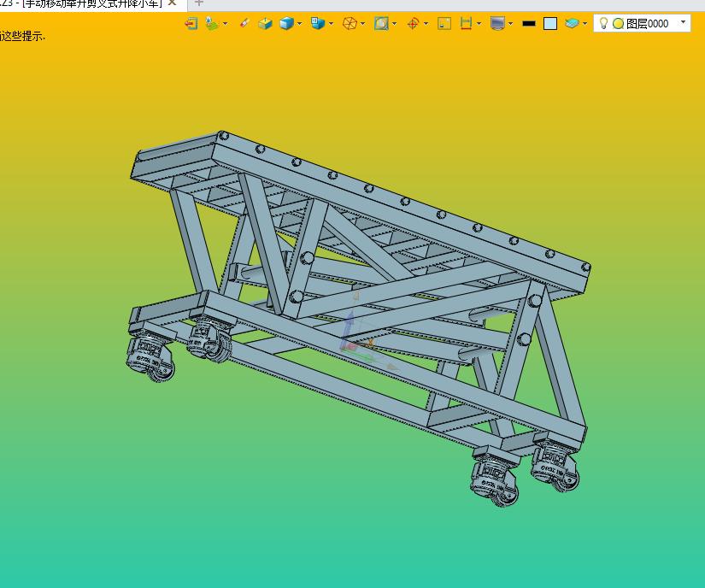The width and height of the screenshot is (705, 588).
Task: Click the blue cube view orientation icon
Action: click(x=317, y=23)
